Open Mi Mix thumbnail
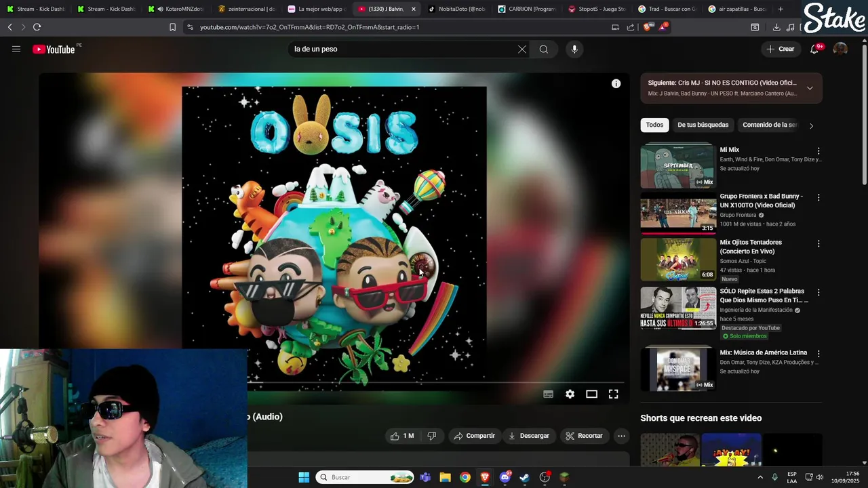This screenshot has height=488, width=868. (x=678, y=165)
